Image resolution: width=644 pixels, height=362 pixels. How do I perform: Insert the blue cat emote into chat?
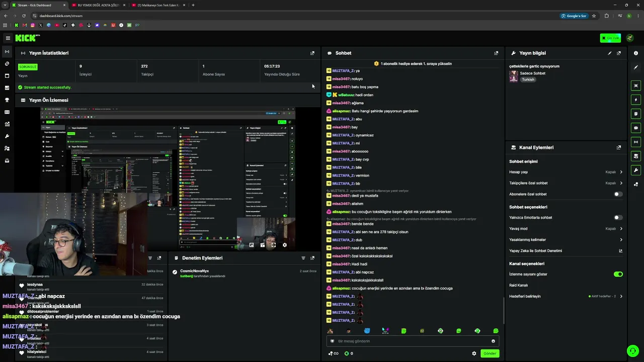click(367, 331)
